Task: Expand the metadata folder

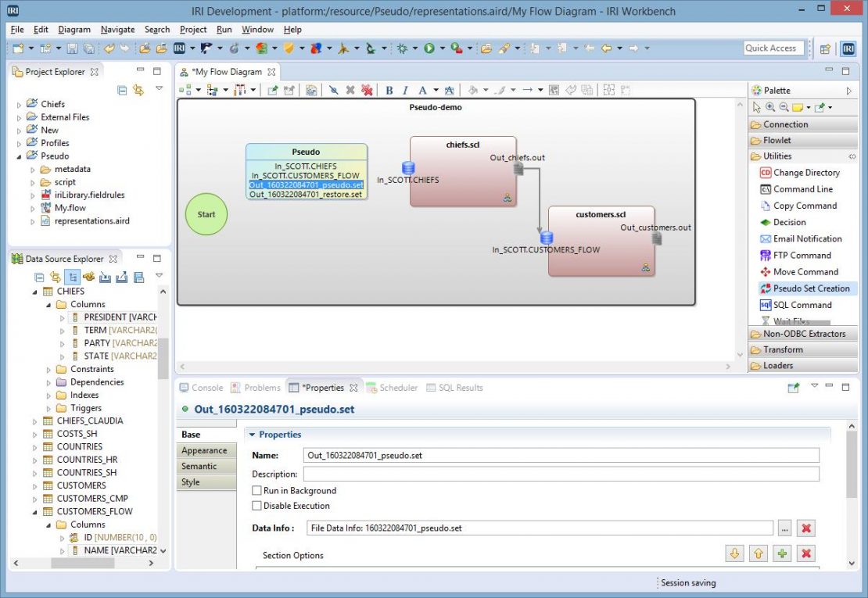Action: point(33,170)
